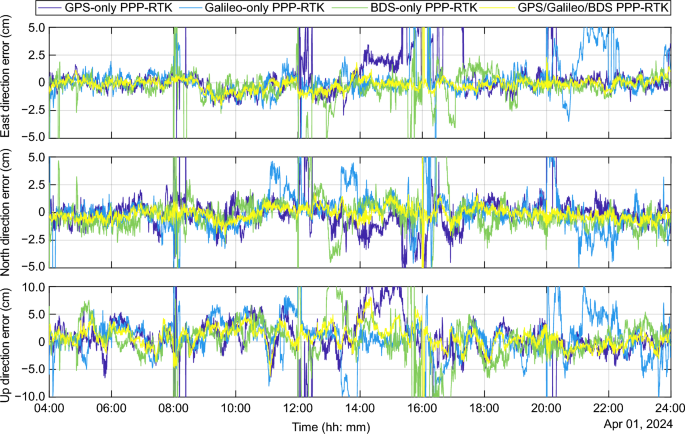Viewport: 685px width, 434px height.
Task: Click the −10.0 tick on the Up axis
Action: [32, 397]
